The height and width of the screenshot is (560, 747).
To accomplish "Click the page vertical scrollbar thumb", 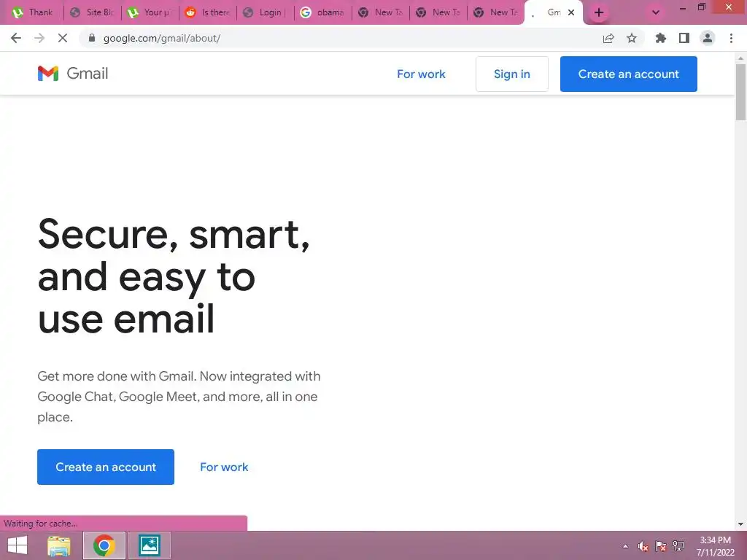I will click(x=740, y=92).
